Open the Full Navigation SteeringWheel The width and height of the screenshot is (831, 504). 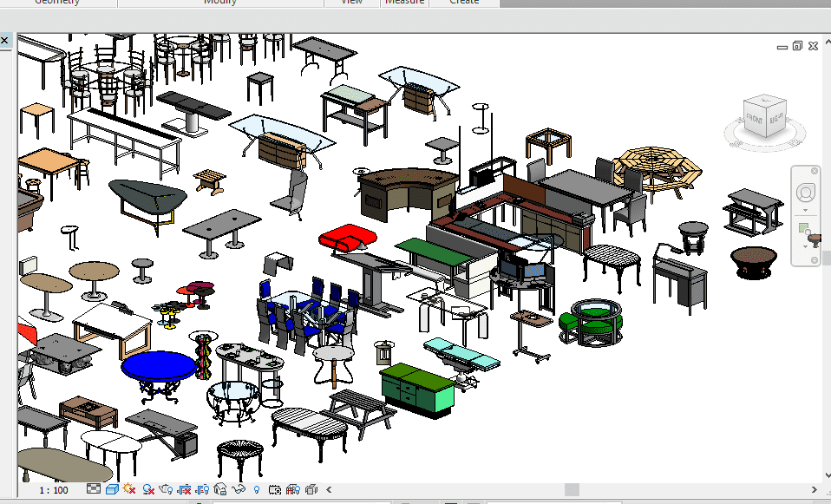806,192
